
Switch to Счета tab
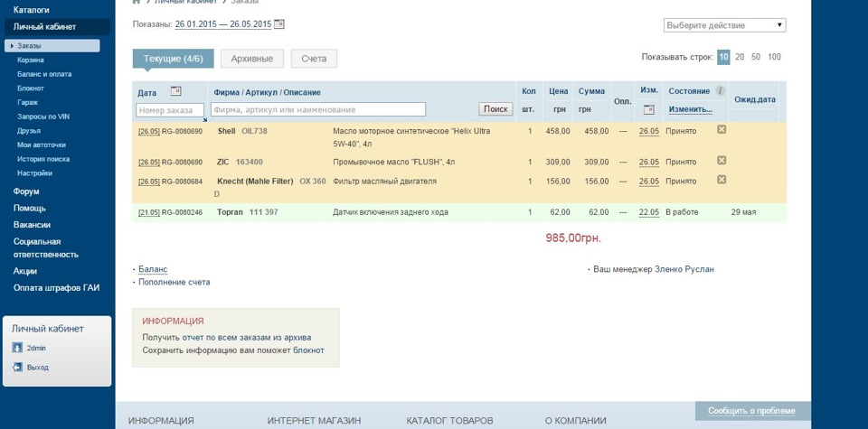(x=314, y=59)
